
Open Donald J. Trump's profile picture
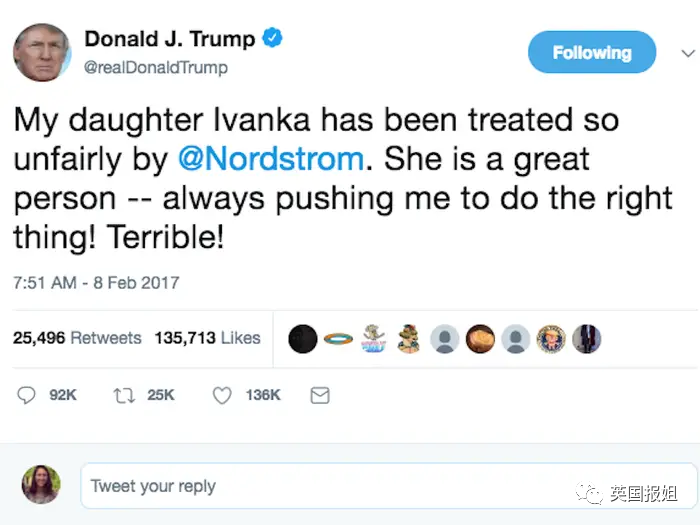pos(41,52)
